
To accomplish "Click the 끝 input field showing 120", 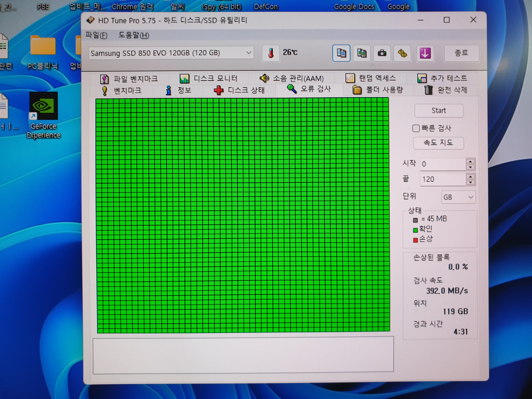I will [x=443, y=179].
